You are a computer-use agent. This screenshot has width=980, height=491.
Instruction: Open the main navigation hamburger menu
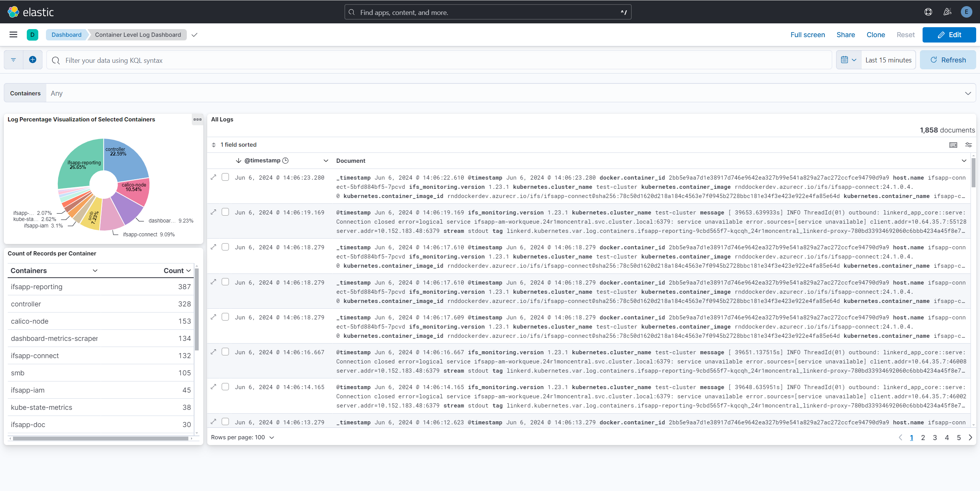click(x=13, y=34)
